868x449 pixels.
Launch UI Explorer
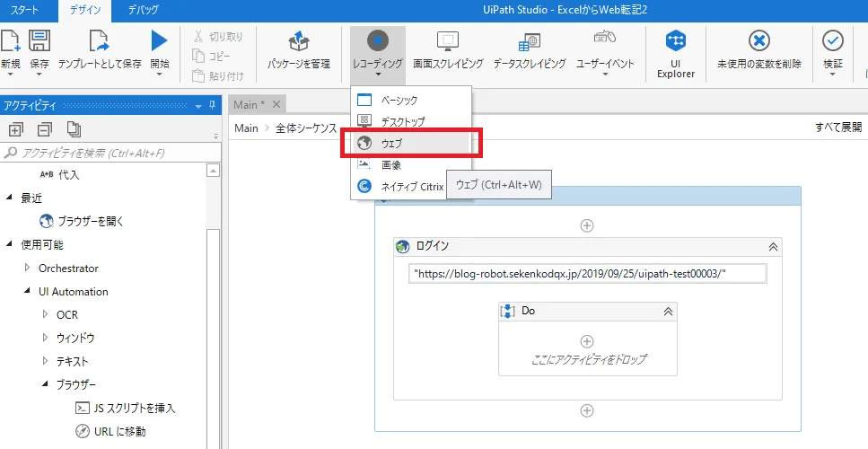(x=676, y=54)
